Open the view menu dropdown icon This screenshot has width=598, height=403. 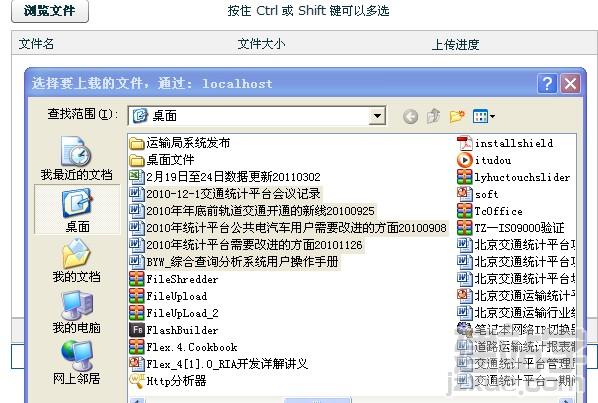[x=484, y=116]
